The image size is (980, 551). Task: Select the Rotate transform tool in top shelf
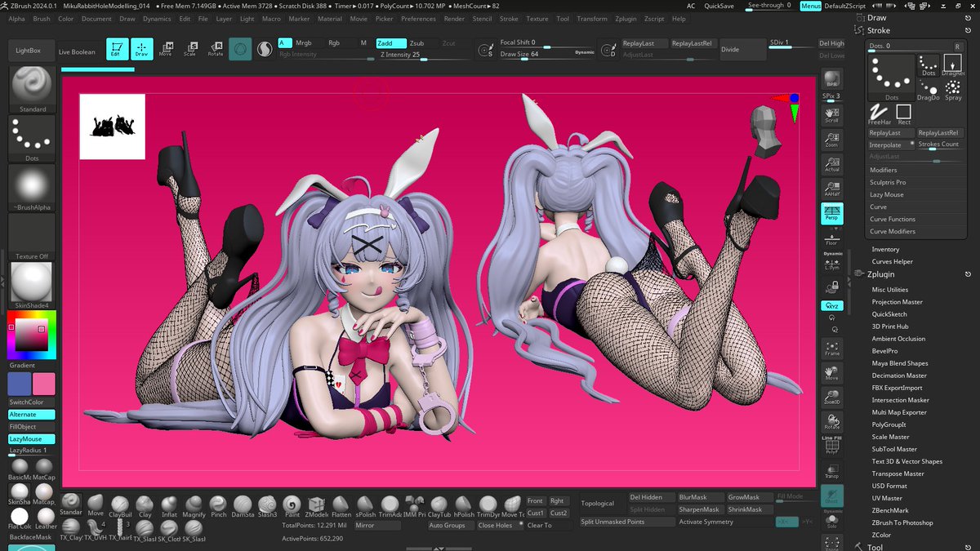215,49
